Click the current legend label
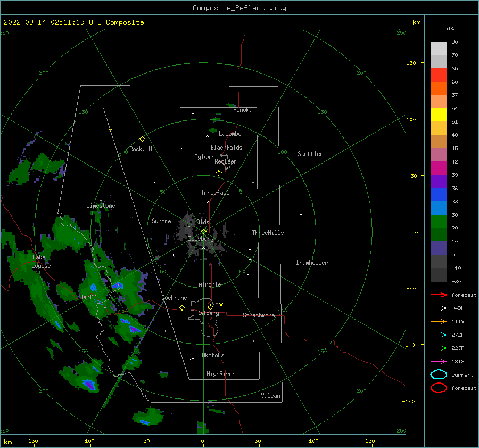The width and height of the screenshot is (479, 448). click(x=463, y=374)
